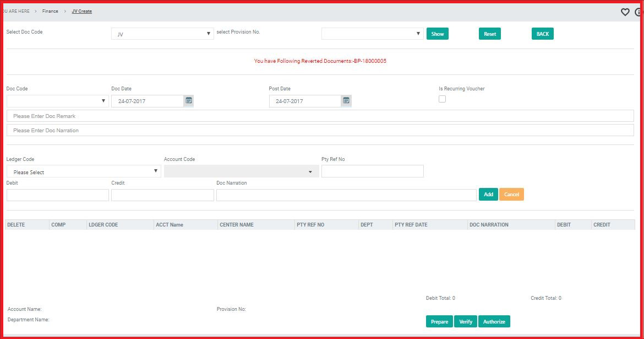Click the Add button

coord(488,195)
